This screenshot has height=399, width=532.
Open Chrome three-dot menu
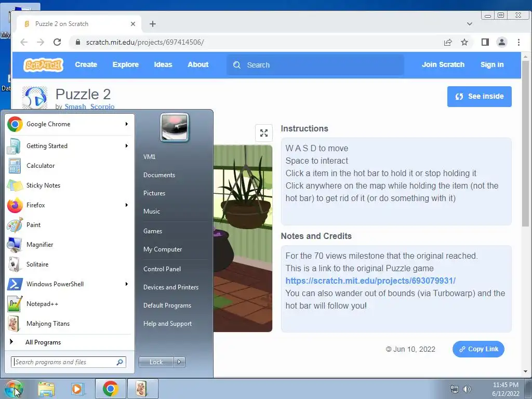tap(519, 42)
